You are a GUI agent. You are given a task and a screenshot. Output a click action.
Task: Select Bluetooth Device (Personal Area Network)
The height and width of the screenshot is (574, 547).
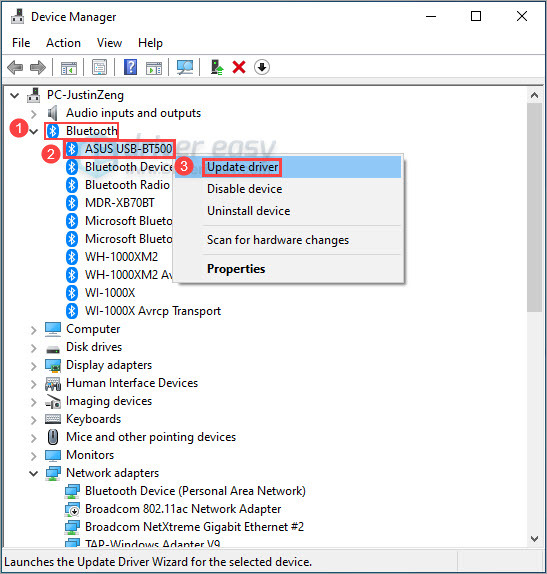pos(195,491)
